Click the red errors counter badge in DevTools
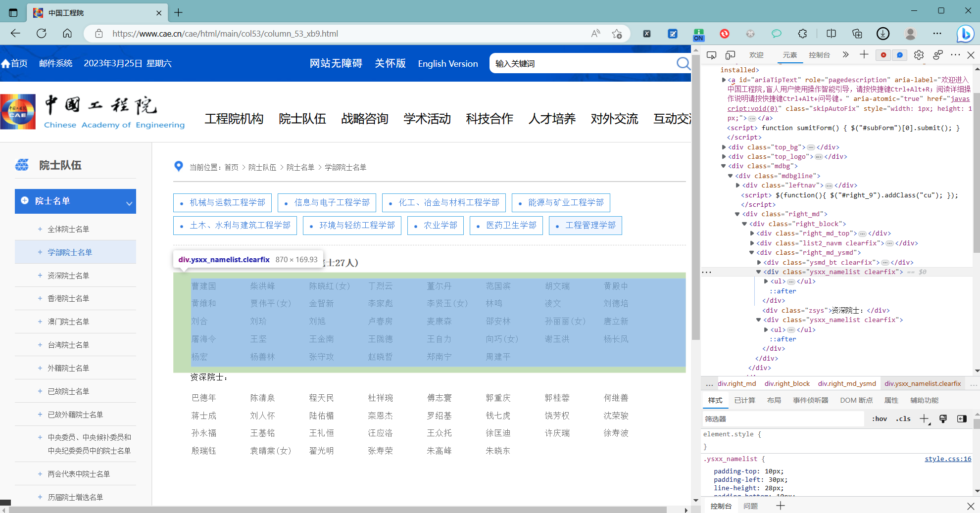The width and height of the screenshot is (980, 513). [x=883, y=55]
